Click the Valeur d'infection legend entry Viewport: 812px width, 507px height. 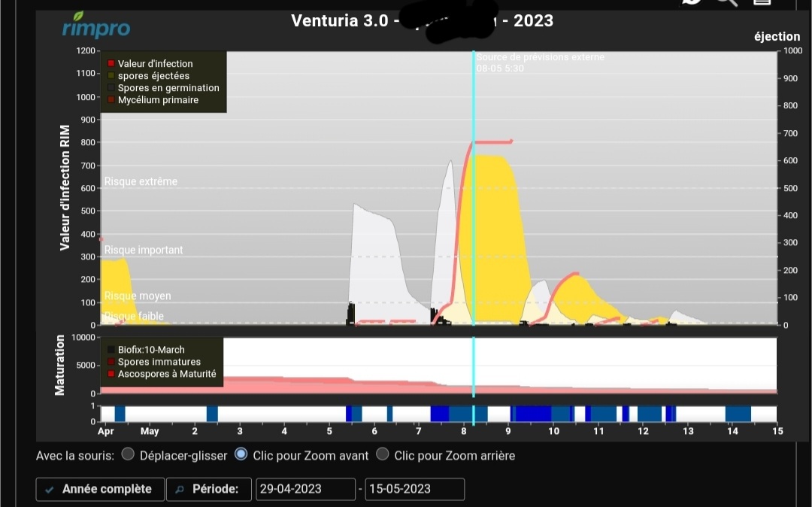[150, 64]
